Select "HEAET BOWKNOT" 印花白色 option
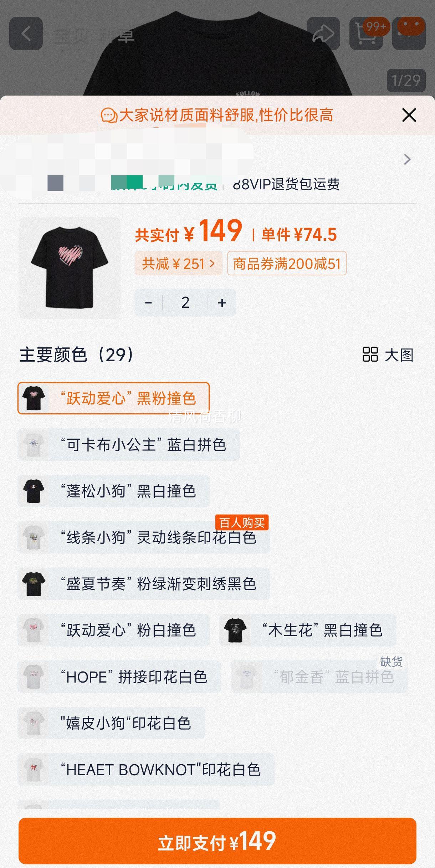The height and width of the screenshot is (868, 435). click(x=146, y=769)
